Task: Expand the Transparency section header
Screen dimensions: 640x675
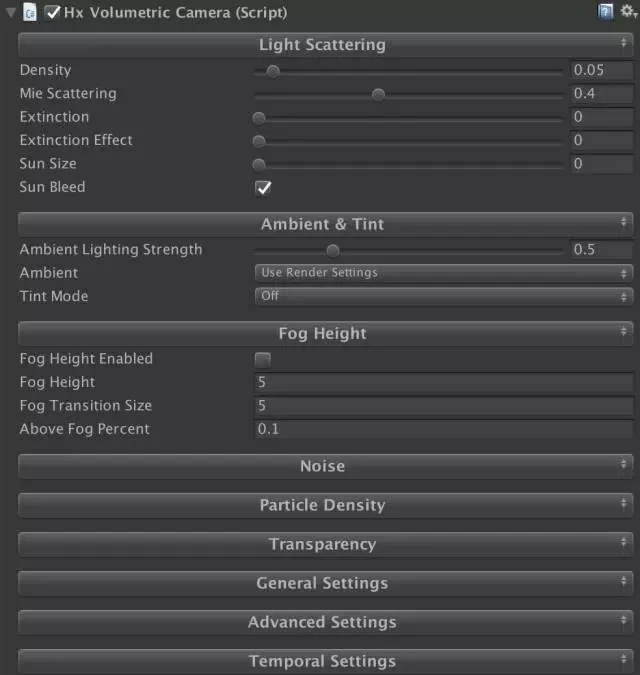Action: click(322, 544)
